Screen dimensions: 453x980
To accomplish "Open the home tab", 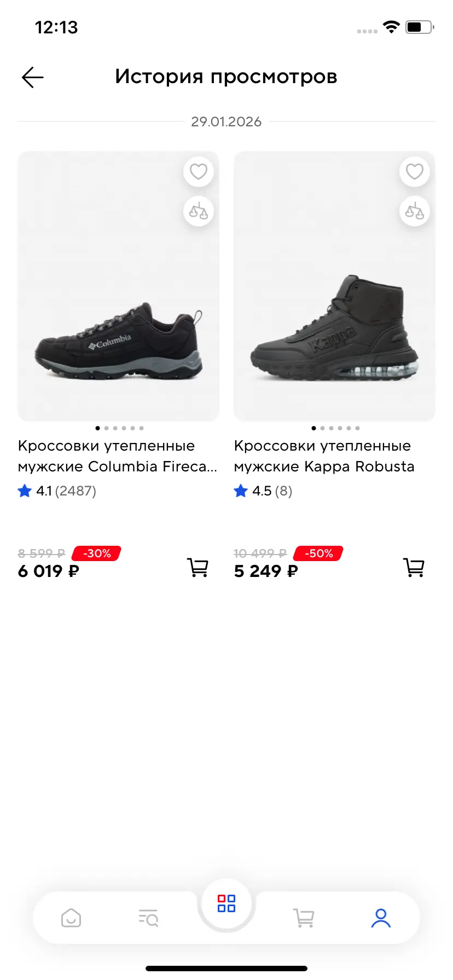I will 71,918.
